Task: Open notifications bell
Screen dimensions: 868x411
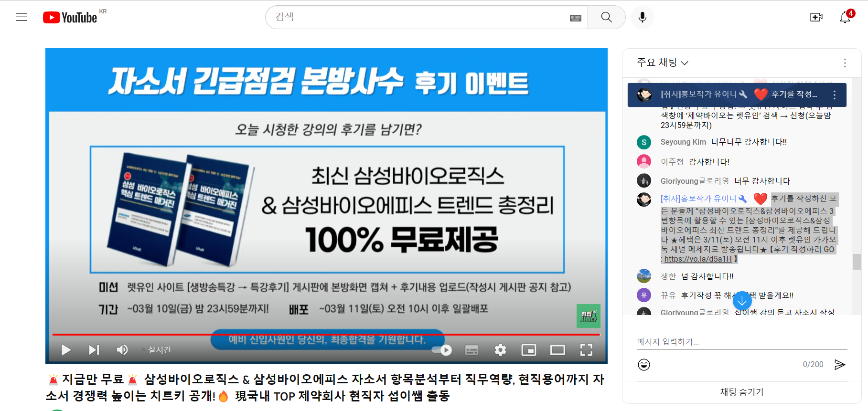Action: point(845,17)
